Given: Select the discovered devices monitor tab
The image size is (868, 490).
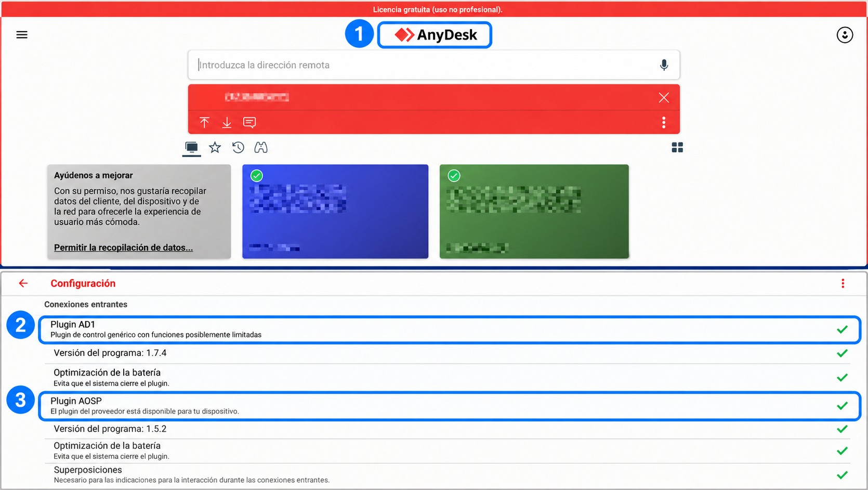Looking at the screenshot, I should (192, 148).
